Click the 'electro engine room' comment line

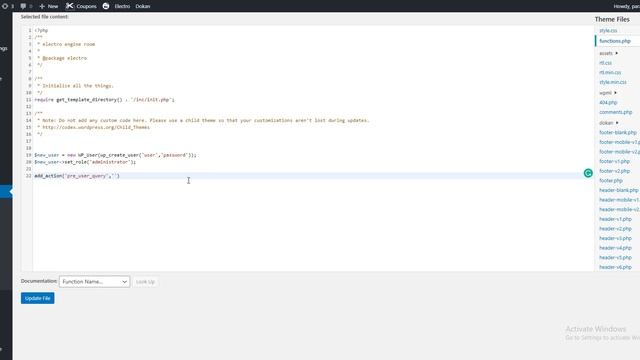(66, 44)
